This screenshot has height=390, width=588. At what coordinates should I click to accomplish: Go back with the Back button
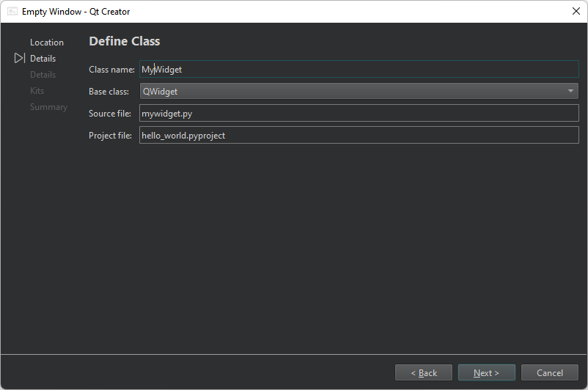click(424, 373)
